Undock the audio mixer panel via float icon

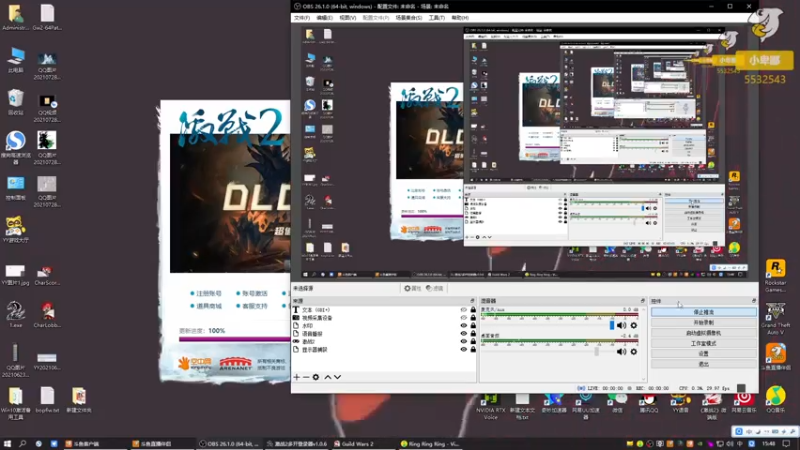coord(642,301)
